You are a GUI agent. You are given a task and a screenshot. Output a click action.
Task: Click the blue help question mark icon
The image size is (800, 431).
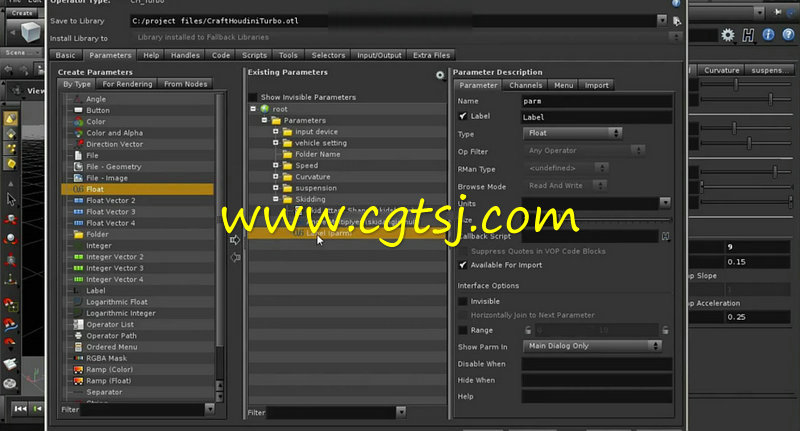point(788,34)
